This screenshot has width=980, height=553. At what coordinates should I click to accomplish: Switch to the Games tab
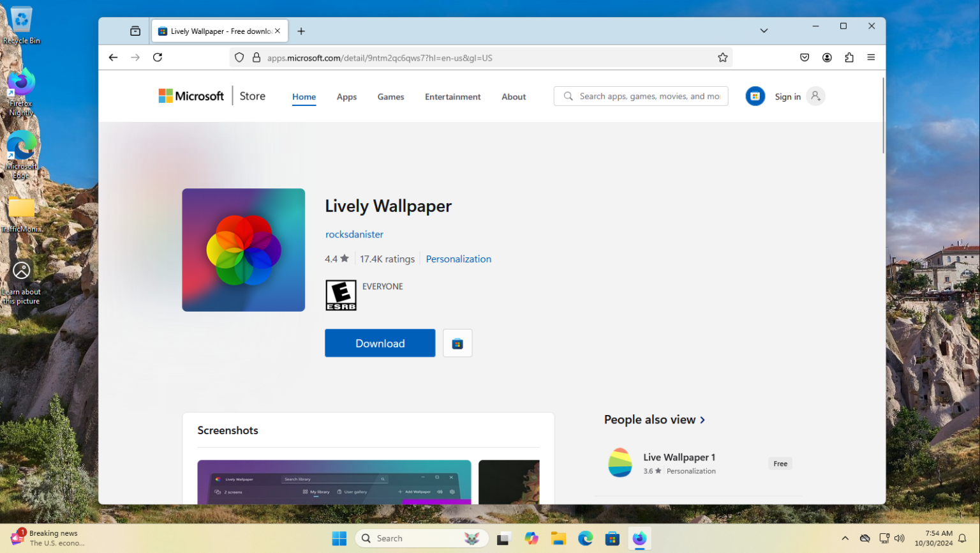[390, 96]
